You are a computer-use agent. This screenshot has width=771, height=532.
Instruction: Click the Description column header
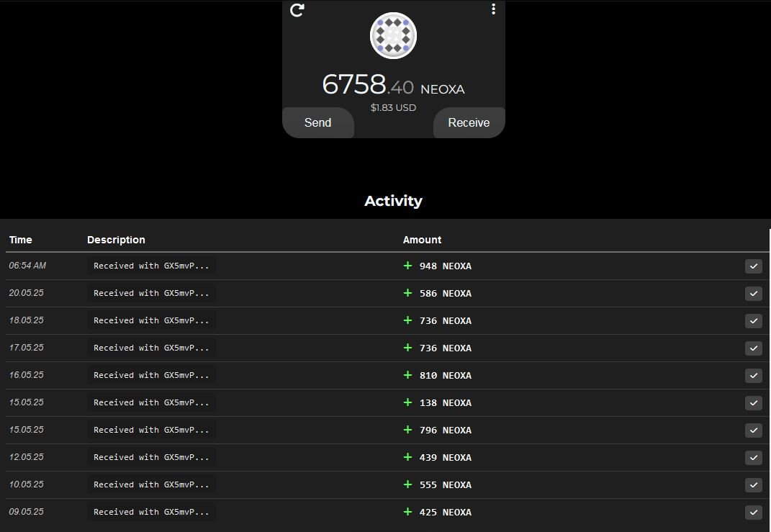116,240
